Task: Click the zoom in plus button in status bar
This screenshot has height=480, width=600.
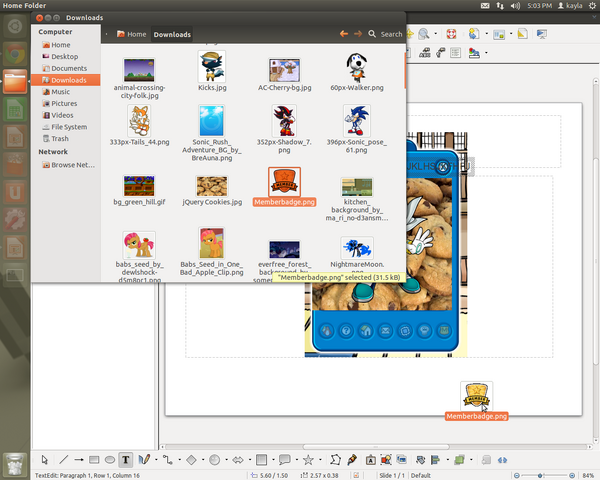Action: pyautogui.click(x=572, y=475)
